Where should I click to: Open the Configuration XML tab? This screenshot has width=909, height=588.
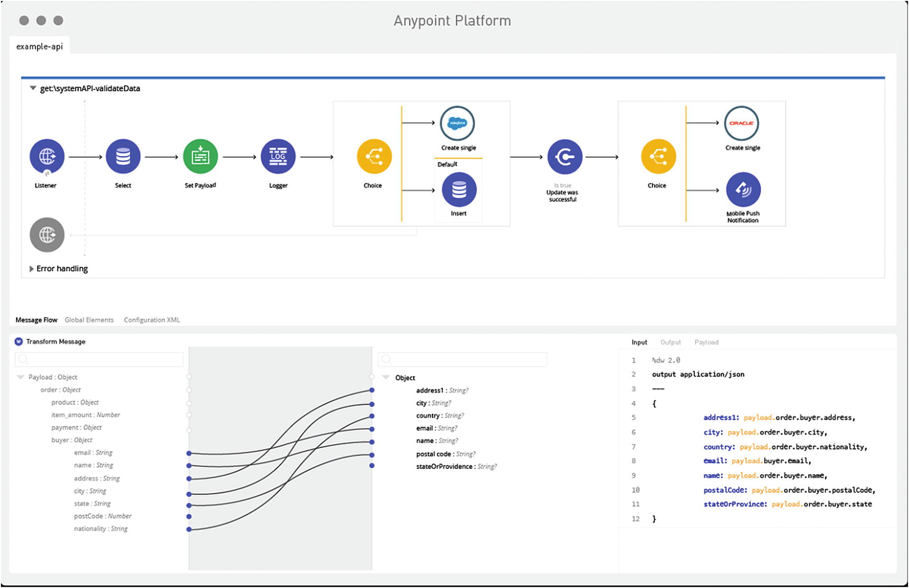[x=152, y=320]
